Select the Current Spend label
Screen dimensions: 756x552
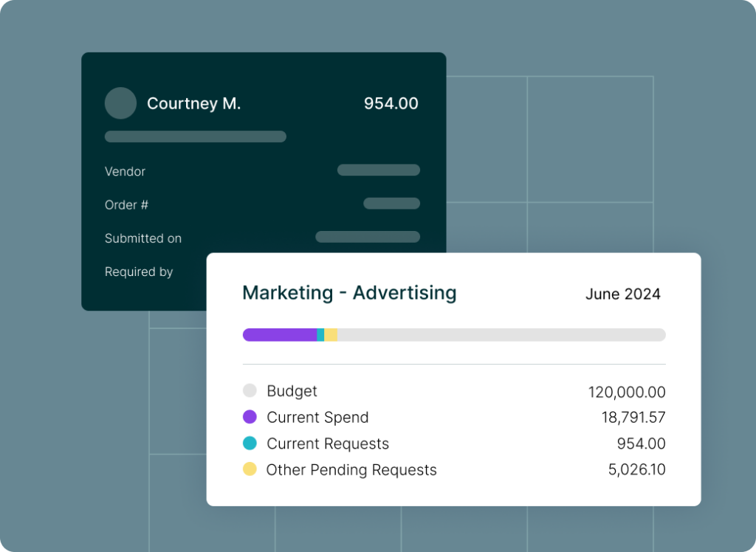(317, 417)
